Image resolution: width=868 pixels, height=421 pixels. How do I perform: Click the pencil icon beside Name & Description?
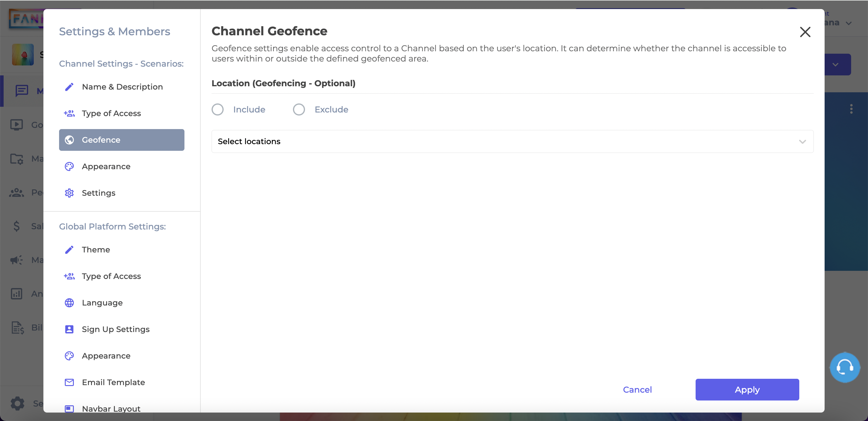coord(69,87)
